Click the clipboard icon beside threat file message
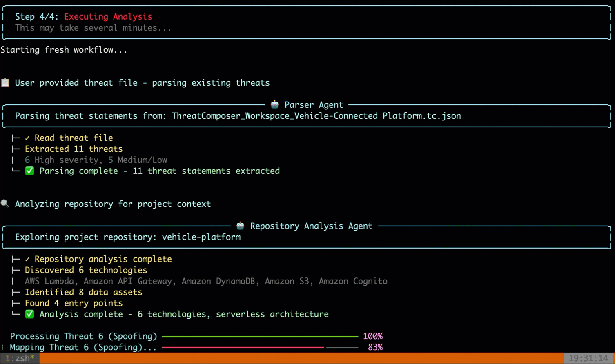This screenshot has width=615, height=364. pyautogui.click(x=5, y=83)
